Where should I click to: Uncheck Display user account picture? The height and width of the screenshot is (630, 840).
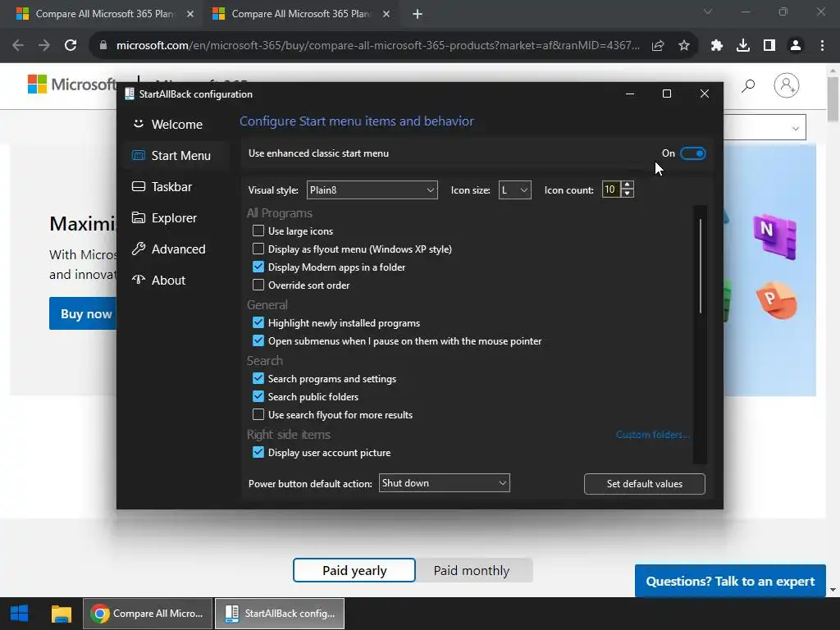point(258,452)
